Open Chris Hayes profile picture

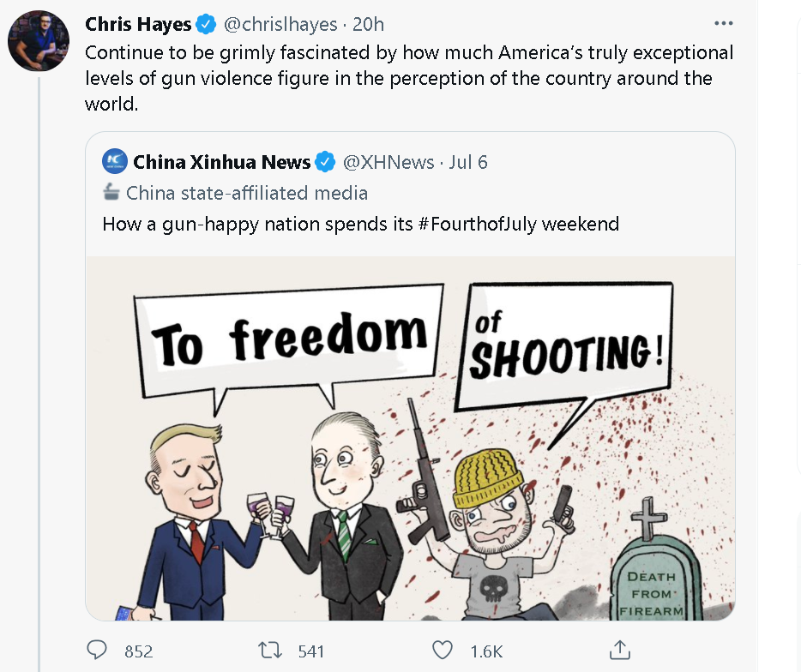click(38, 41)
